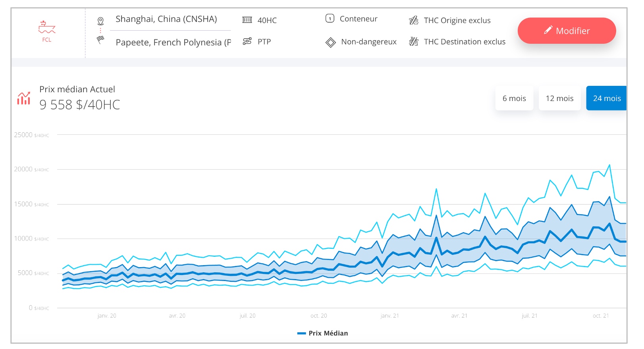The width and height of the screenshot is (644, 349).
Task: Click the 40HC container icon
Action: point(247,20)
